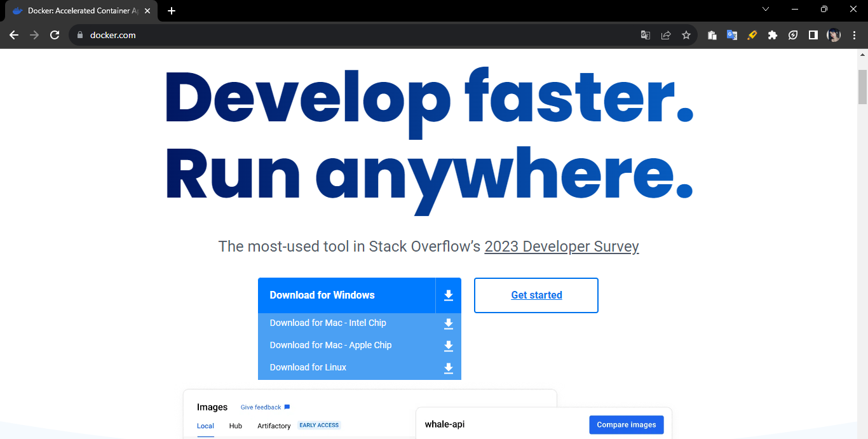Reload the page with the refresh icon
The width and height of the screenshot is (868, 439).
tap(55, 35)
